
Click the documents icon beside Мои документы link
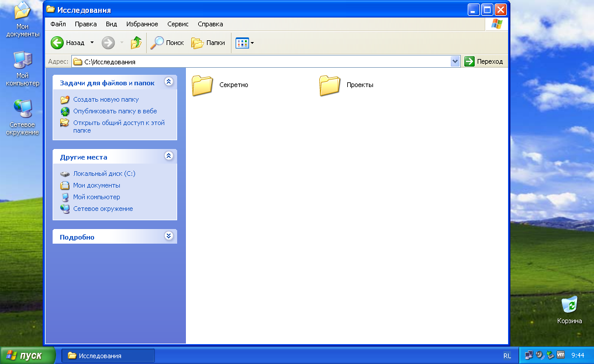point(65,186)
